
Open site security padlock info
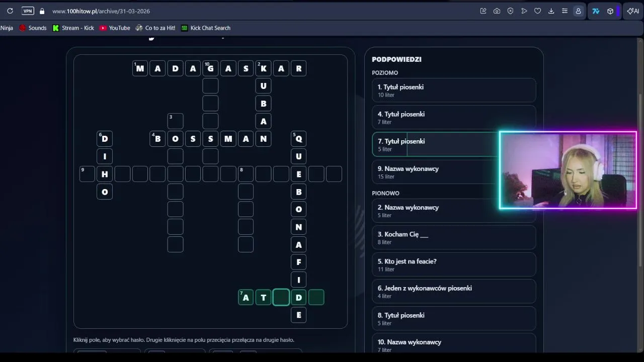click(42, 11)
